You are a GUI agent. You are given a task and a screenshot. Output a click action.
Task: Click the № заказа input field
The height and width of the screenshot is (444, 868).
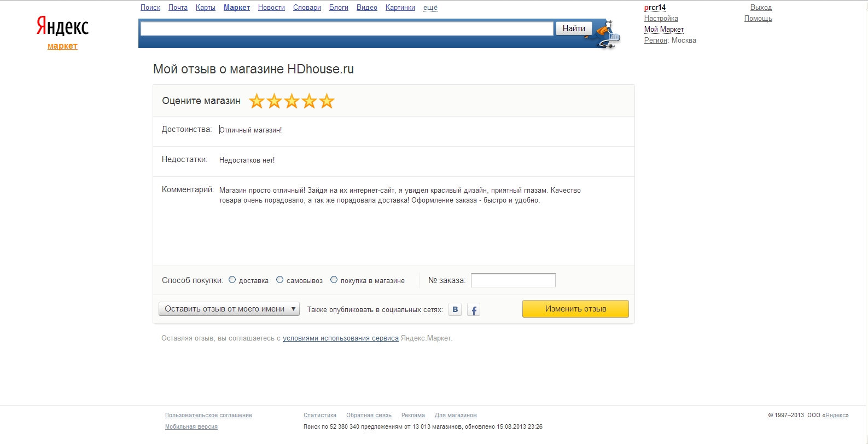(x=513, y=280)
